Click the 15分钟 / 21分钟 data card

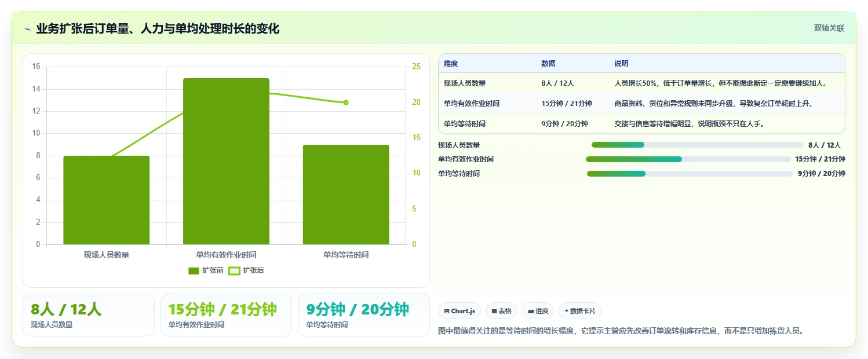pyautogui.click(x=226, y=315)
